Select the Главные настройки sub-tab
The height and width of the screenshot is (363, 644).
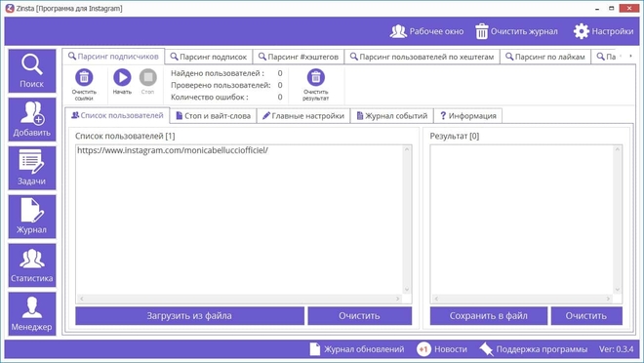point(303,116)
